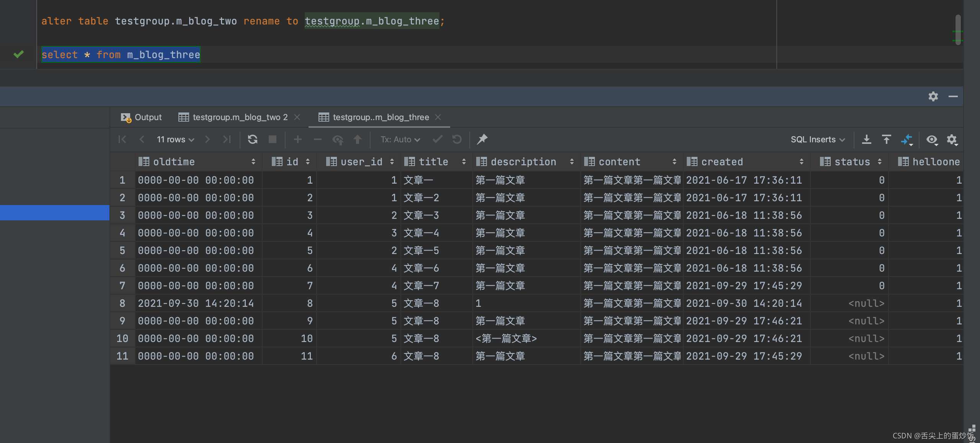Click the Delete Row minus icon
Viewport: 980px width, 443px height.
click(317, 139)
